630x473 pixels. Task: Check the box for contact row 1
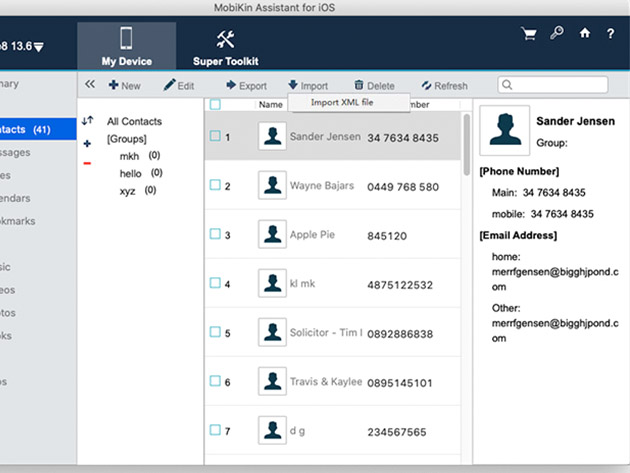(215, 136)
